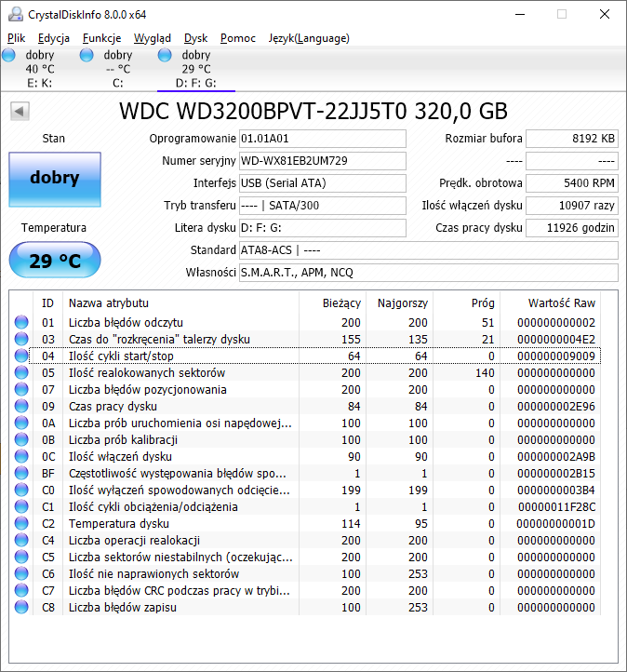
Task: Click the rotation speed value 5400 RPM
Action: (572, 183)
